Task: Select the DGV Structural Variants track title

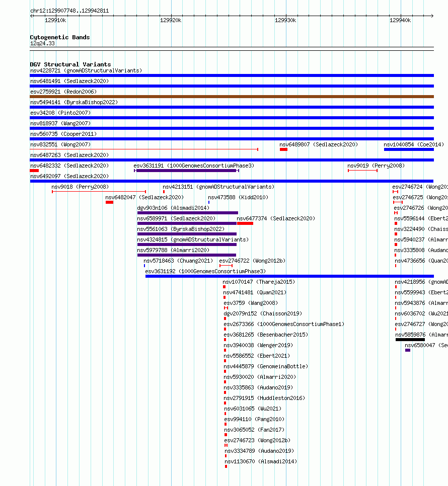Action: (70, 64)
